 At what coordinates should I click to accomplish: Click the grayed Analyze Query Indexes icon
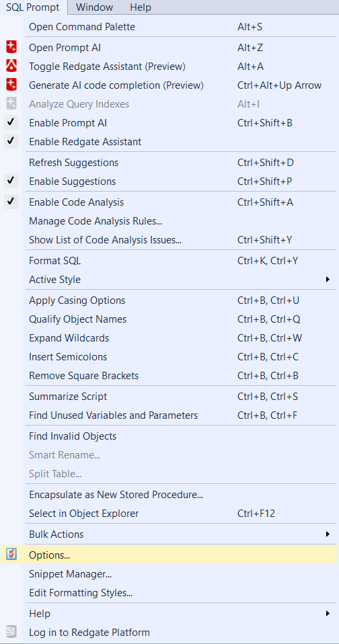(x=11, y=104)
